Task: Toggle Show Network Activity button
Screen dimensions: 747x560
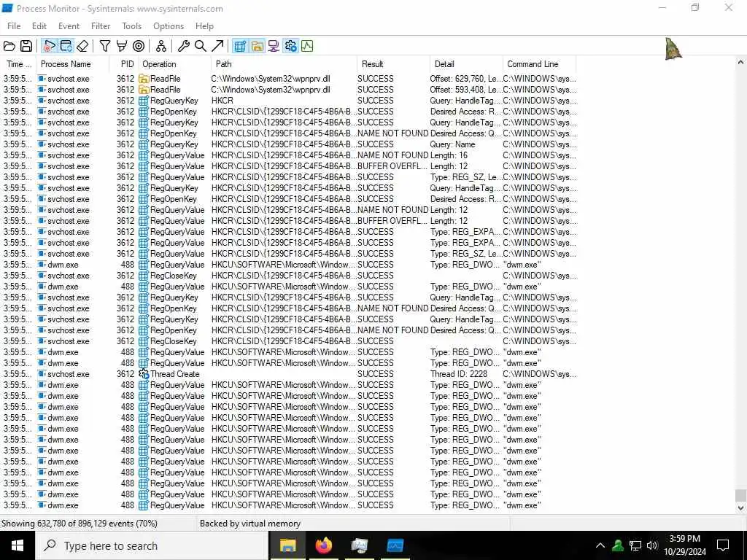Action: click(x=274, y=46)
